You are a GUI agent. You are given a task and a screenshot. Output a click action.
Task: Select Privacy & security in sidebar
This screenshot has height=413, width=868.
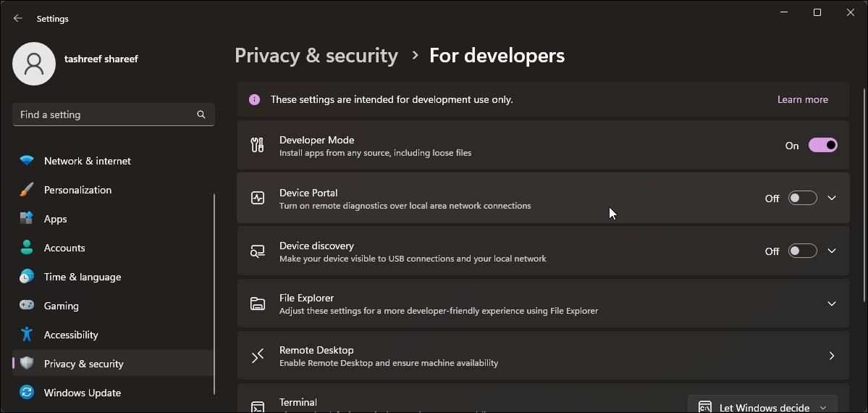tap(113, 364)
